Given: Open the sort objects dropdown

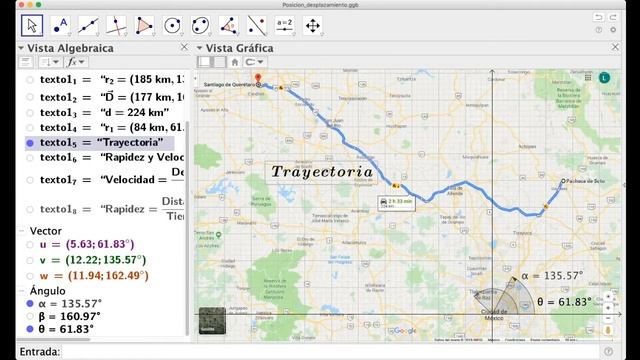Looking at the screenshot, I should click(50, 62).
